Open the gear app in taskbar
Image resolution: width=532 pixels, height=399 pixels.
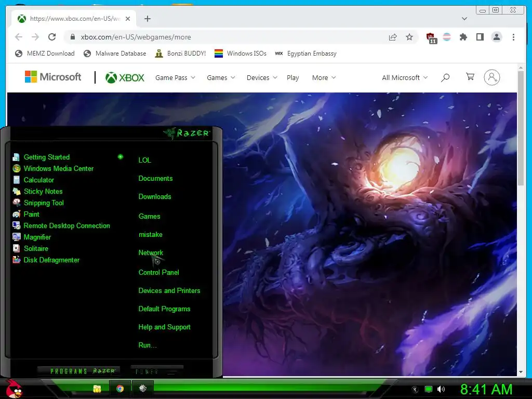(x=142, y=389)
